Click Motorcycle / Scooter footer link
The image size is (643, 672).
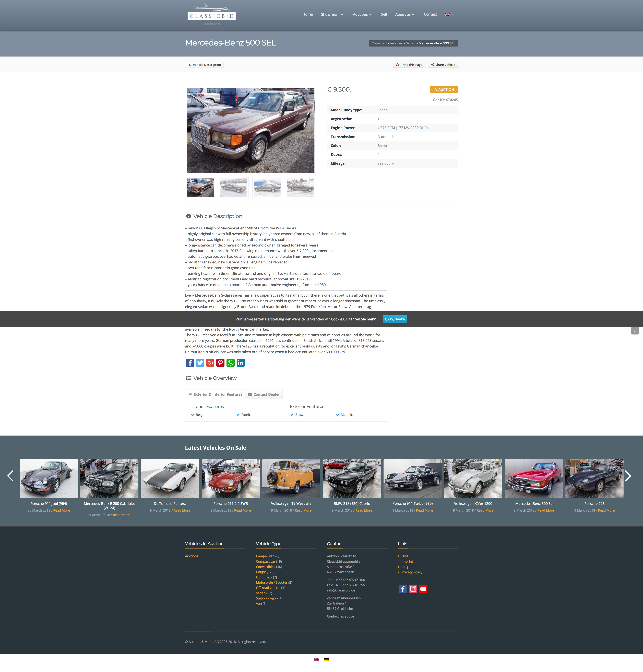272,583
